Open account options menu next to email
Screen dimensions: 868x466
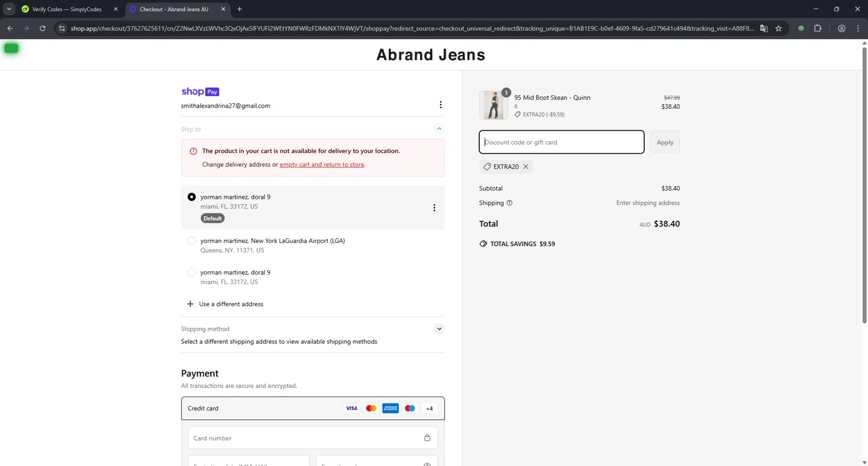(440, 105)
